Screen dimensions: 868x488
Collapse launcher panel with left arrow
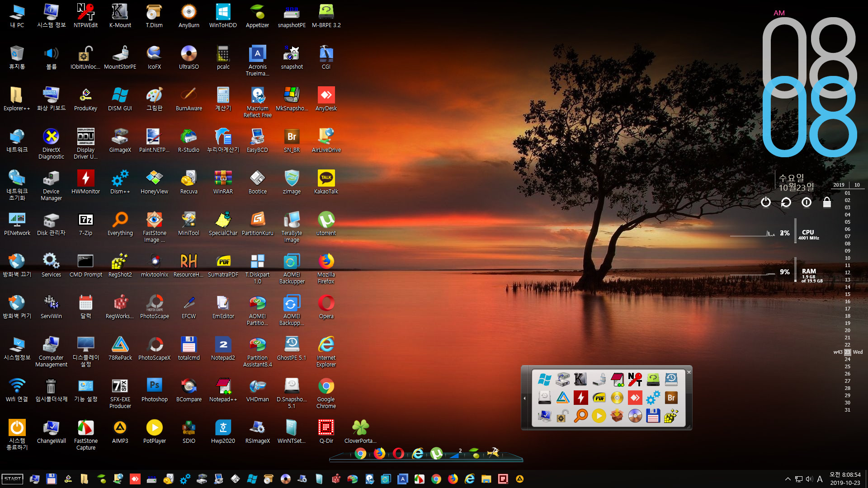pos(524,398)
